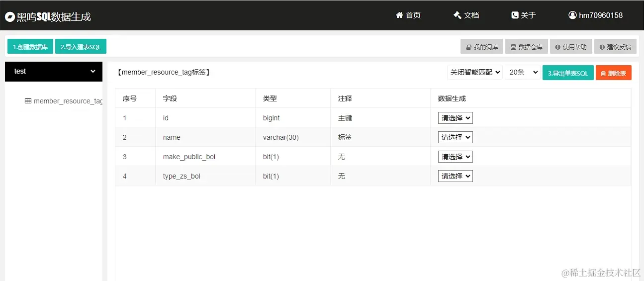The width and height of the screenshot is (644, 281).
Task: Open 数据仓库
Action: 527,47
